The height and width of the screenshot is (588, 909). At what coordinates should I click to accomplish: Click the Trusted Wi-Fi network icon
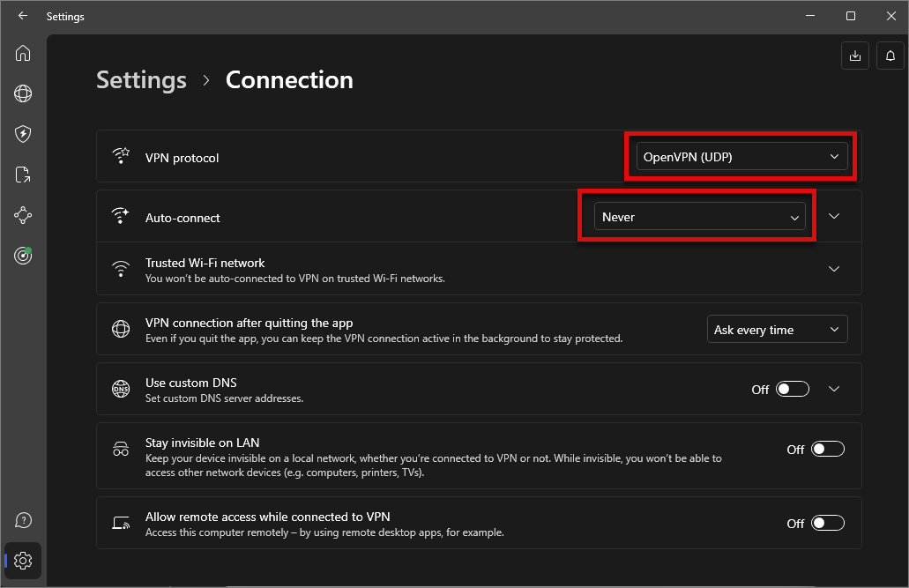(121, 269)
